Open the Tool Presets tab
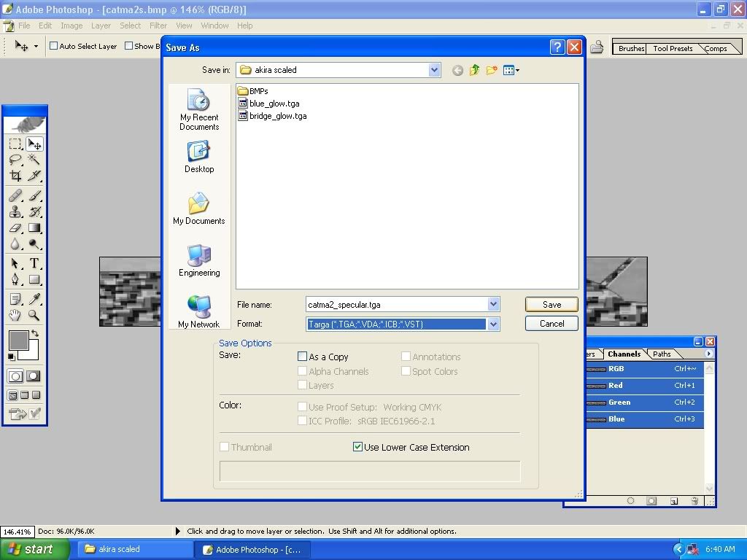The width and height of the screenshot is (747, 560). [x=673, y=49]
